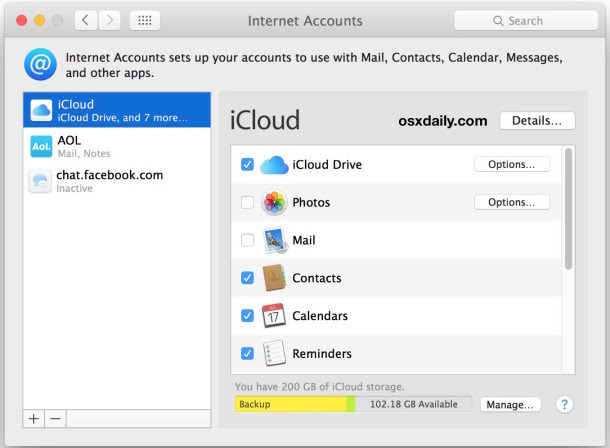Show all preferences grid button
Image resolution: width=610 pixels, height=448 pixels.
[x=144, y=20]
